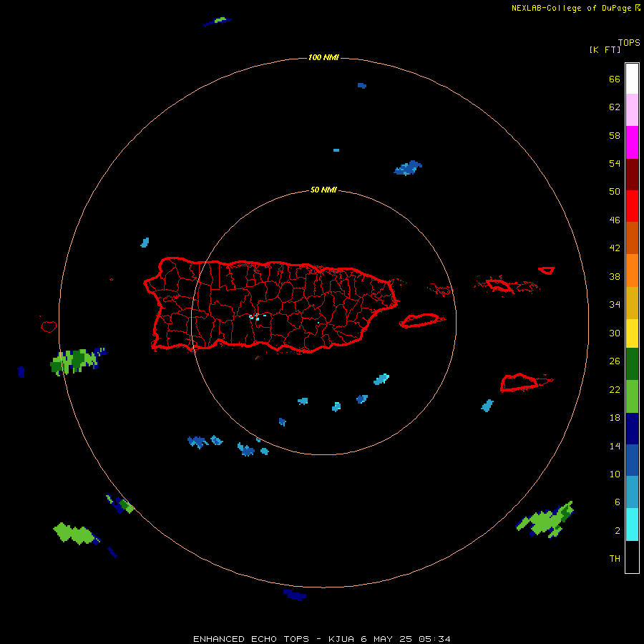The height and width of the screenshot is (644, 644).
Task: Click the yellow 34 kft legend swatch
Action: (632, 333)
